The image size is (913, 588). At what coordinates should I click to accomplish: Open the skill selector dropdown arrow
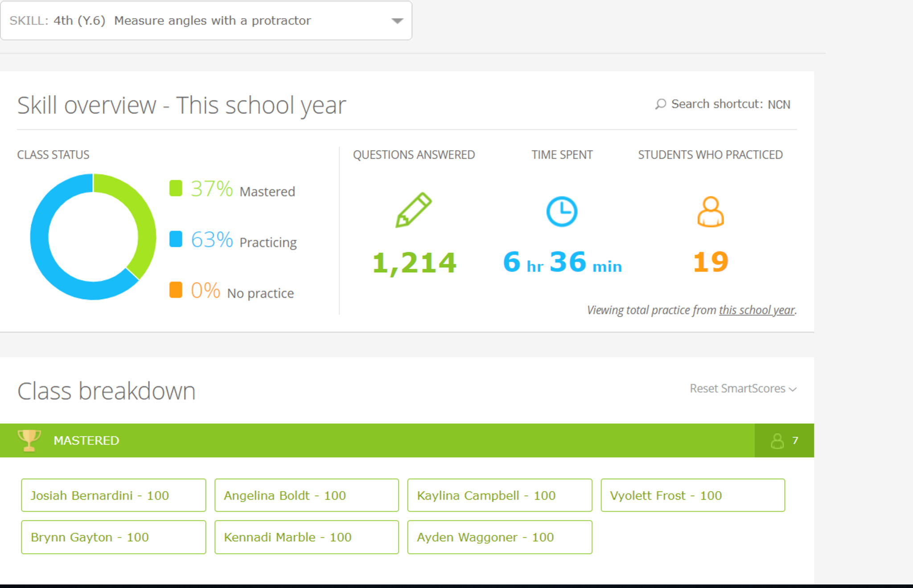tap(397, 21)
